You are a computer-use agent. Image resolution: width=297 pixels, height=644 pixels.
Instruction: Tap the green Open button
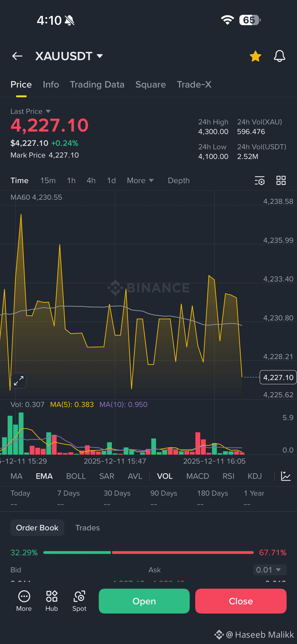144,601
